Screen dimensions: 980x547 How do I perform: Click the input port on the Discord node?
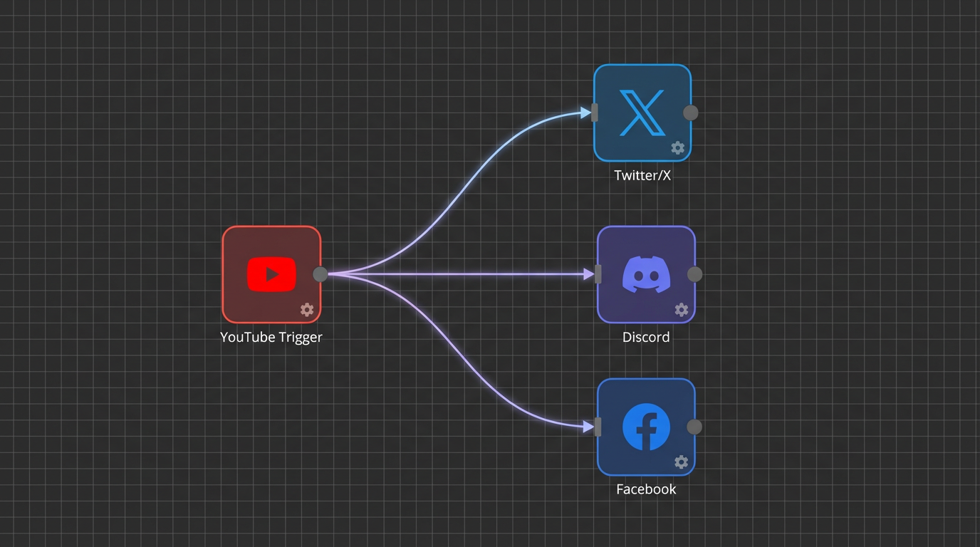pyautogui.click(x=598, y=274)
